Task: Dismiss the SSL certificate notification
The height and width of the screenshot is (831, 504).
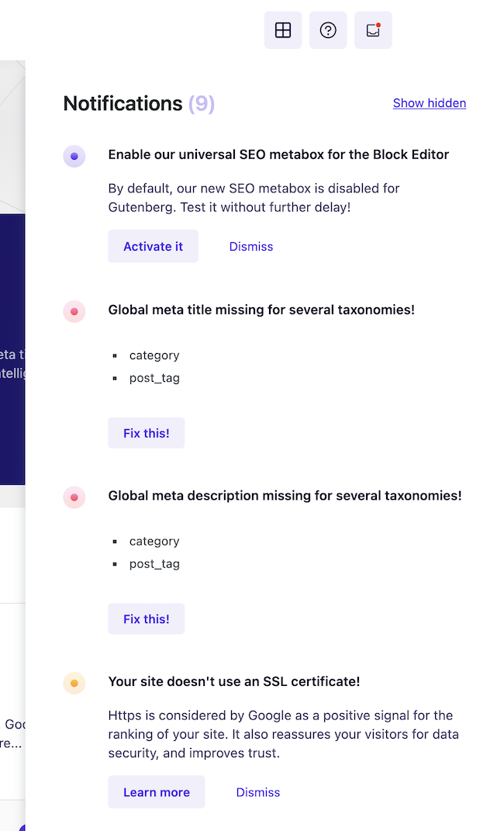Action: click(257, 792)
